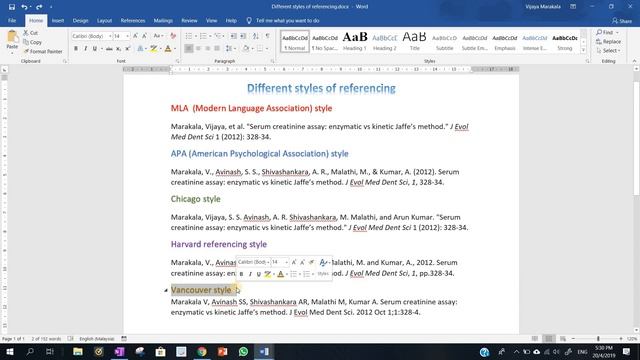Screen dimensions: 640x360
Task: Open Chrome from the Windows taskbar
Action: 202,351
